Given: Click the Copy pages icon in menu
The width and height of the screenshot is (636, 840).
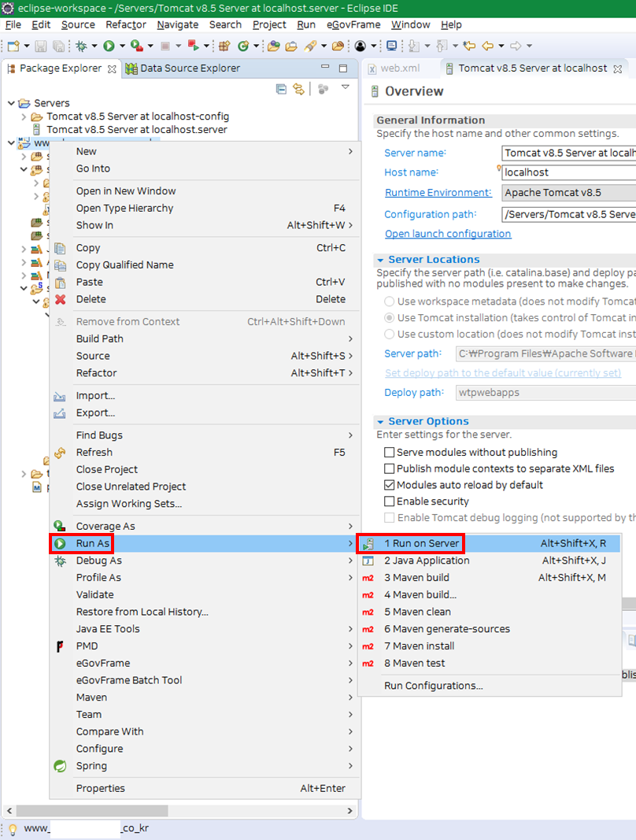Looking at the screenshot, I should (x=60, y=248).
